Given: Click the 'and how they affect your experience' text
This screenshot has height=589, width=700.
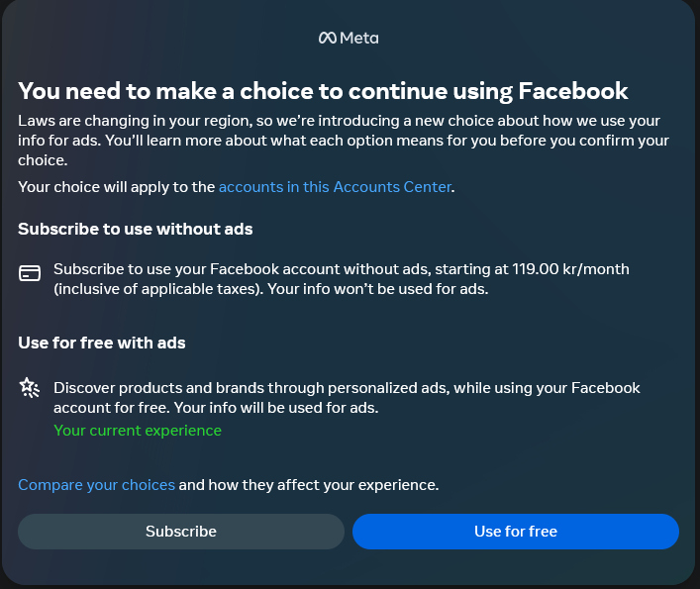Looking at the screenshot, I should 308,485.
